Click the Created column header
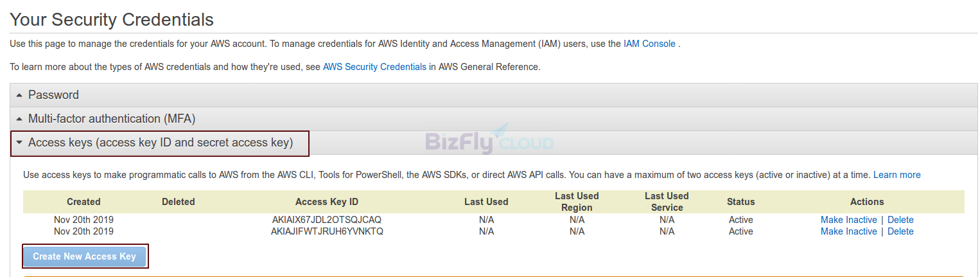 (83, 202)
